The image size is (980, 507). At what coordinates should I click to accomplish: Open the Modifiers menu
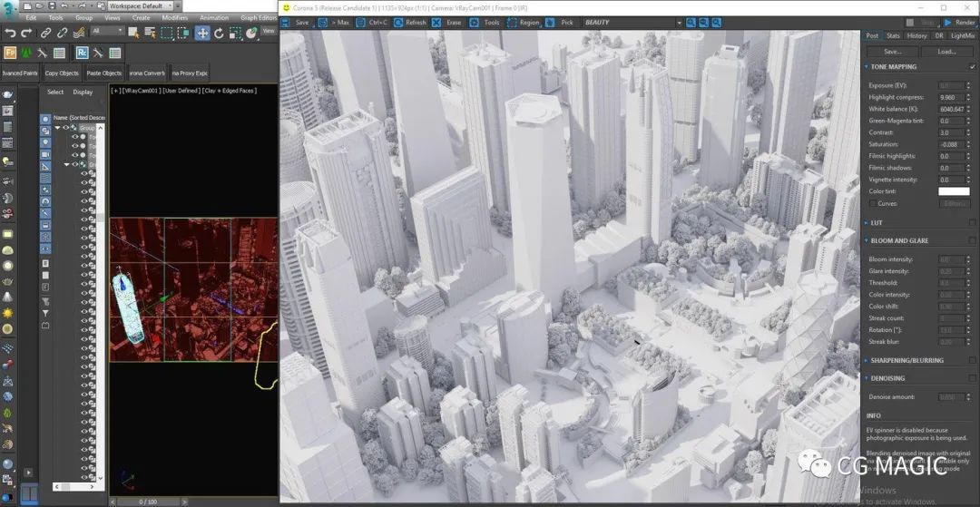point(174,17)
